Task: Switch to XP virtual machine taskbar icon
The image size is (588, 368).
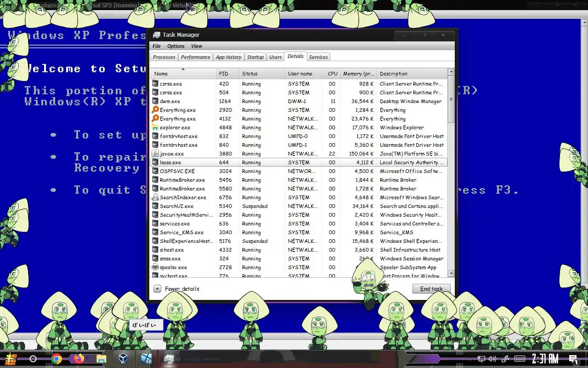Action: (146, 359)
